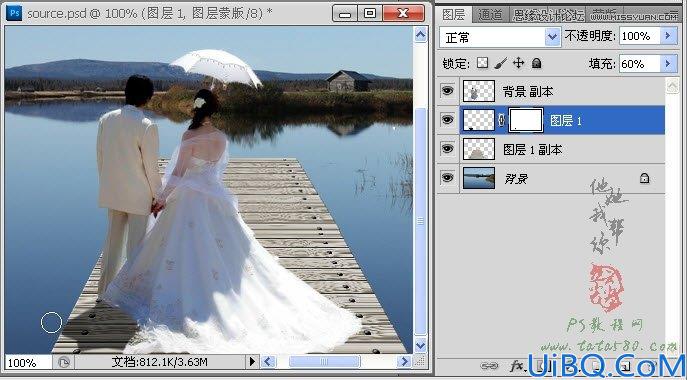687x380 pixels.
Task: Click the 填充 60% input field
Action: tap(640, 64)
